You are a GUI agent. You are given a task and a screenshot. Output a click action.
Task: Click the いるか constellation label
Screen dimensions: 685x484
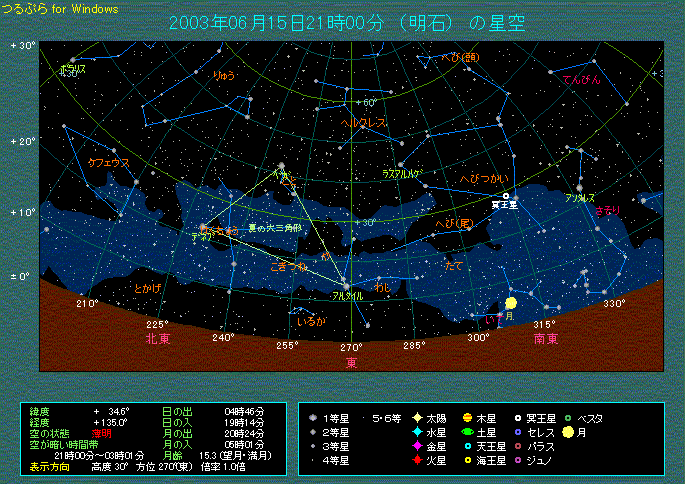311,322
